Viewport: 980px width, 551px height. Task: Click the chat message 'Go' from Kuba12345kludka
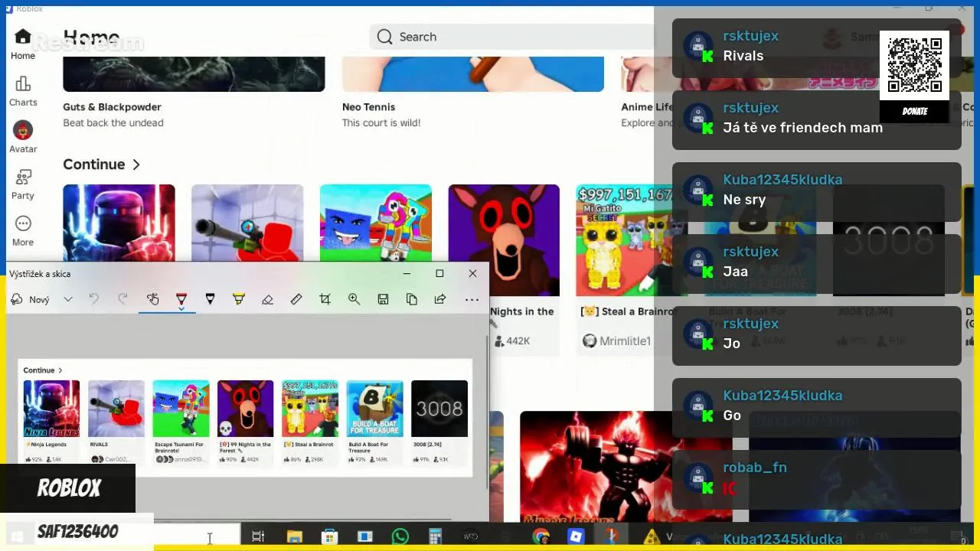[x=732, y=416]
